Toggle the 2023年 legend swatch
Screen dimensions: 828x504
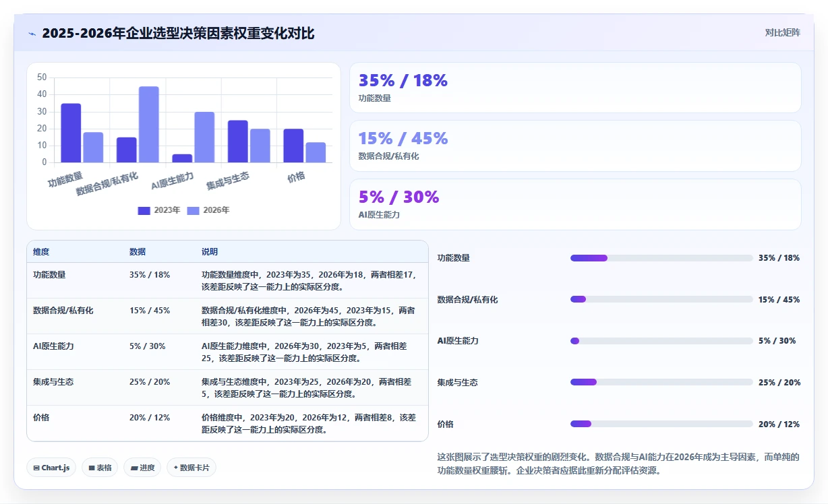coord(144,210)
